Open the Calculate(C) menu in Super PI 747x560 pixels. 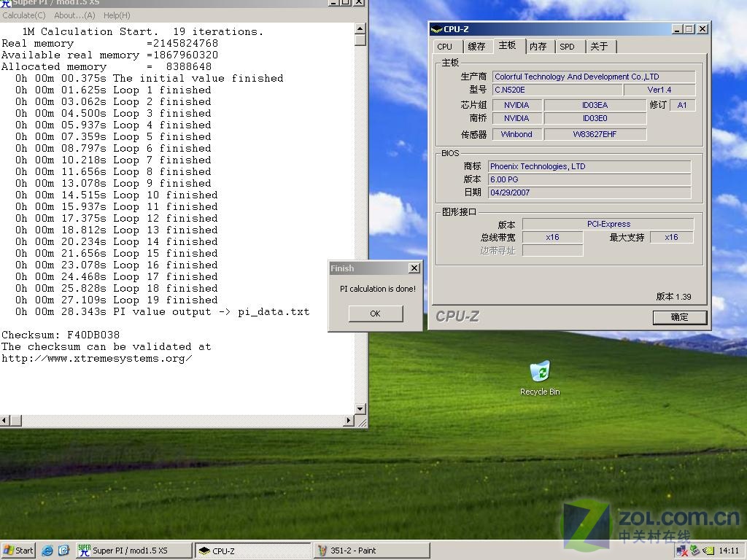[x=24, y=15]
